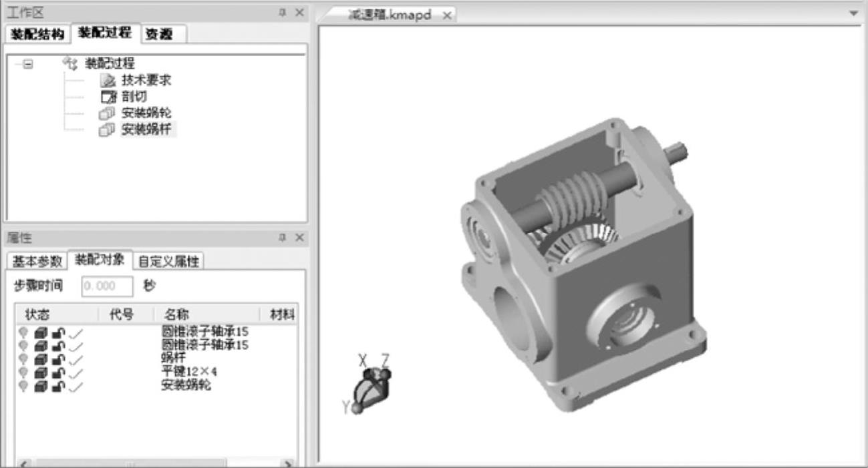
Task: Switch to the 基本参数 tab
Action: 37,261
